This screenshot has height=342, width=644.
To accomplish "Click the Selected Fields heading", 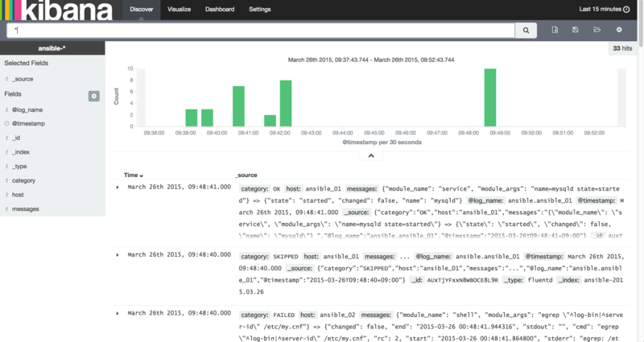I will coord(27,63).
